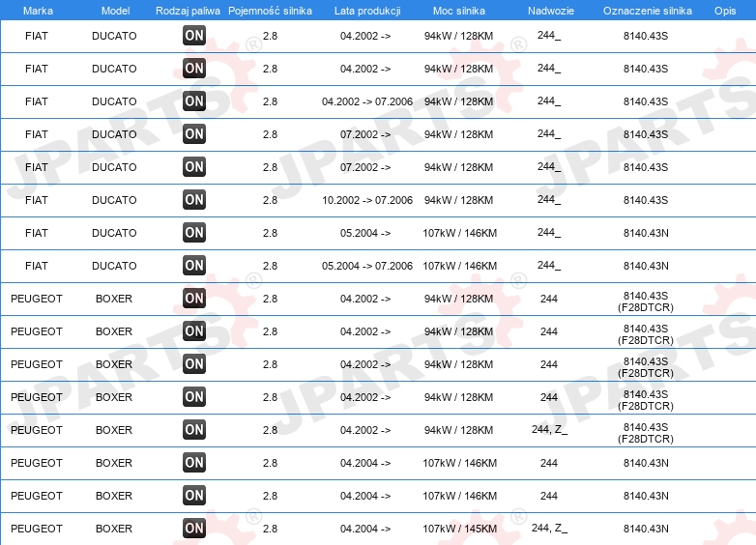This screenshot has height=545, width=756.
Task: Select the Model column header
Action: pos(115,11)
